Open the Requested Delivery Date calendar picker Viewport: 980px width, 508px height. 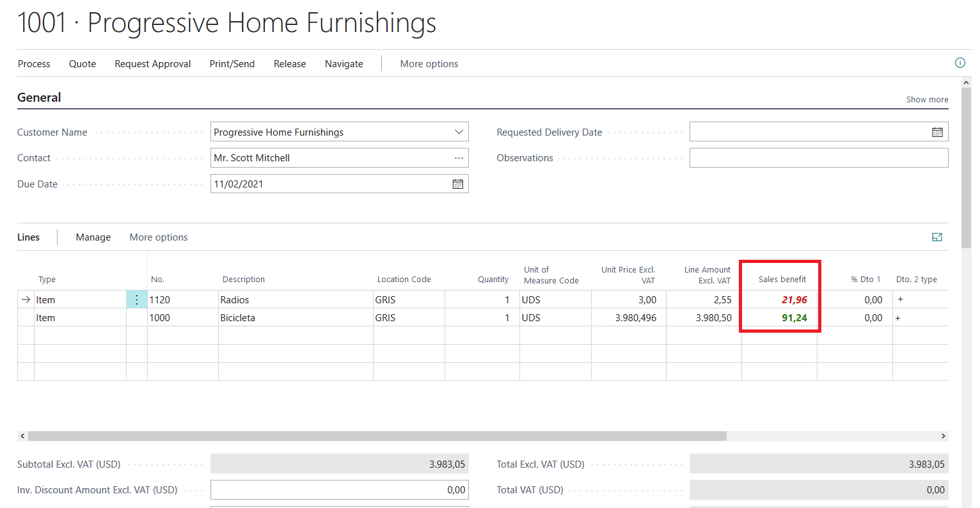(x=937, y=132)
